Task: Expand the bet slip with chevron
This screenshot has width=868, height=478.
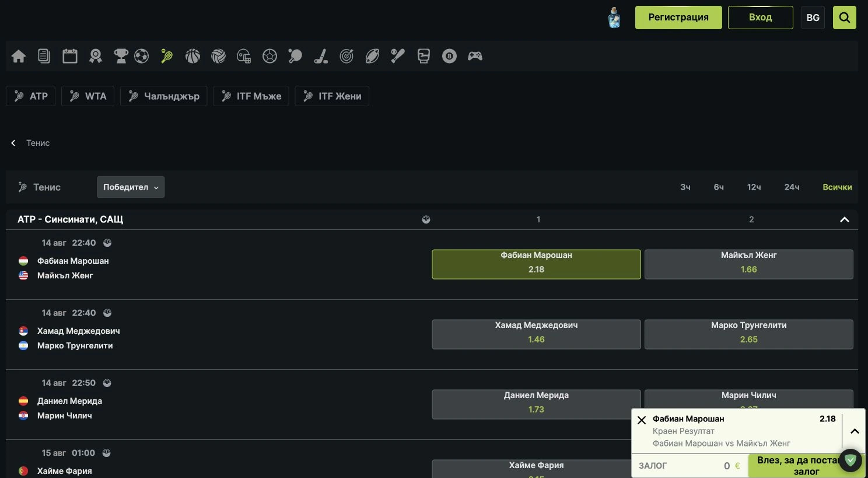Action: pyautogui.click(x=855, y=431)
